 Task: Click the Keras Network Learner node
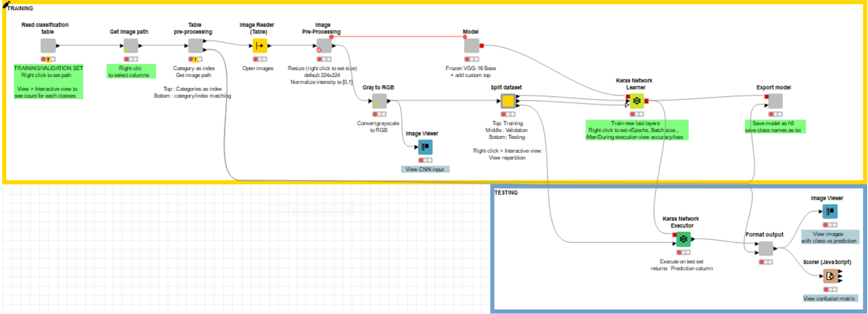coord(637,101)
